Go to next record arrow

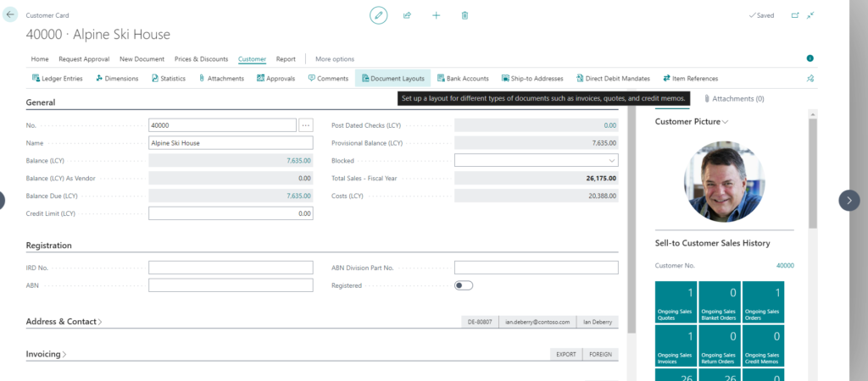[x=849, y=200]
